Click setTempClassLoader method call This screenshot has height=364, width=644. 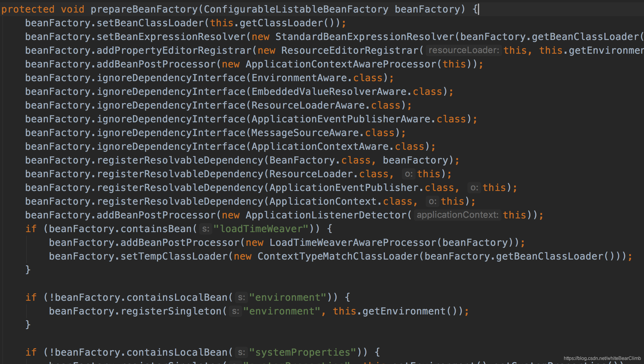pos(174,256)
